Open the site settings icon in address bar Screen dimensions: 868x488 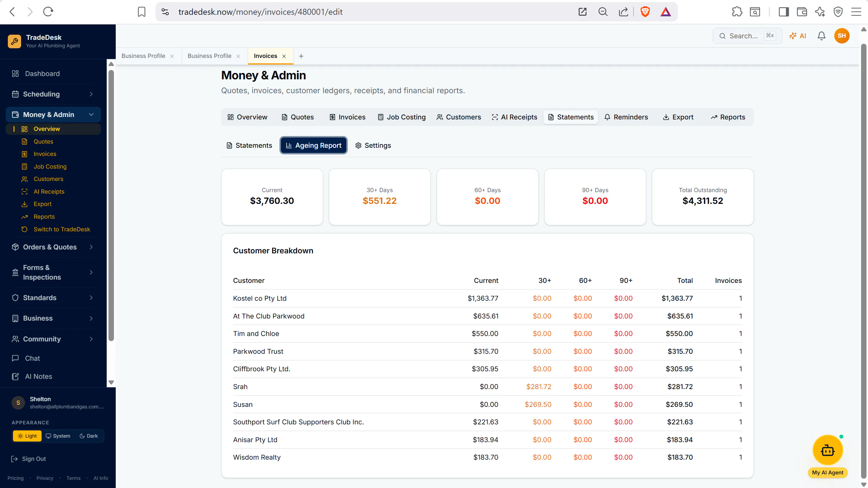pyautogui.click(x=165, y=12)
